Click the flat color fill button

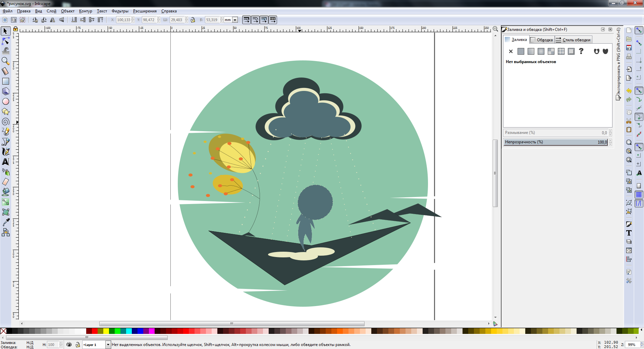pos(521,51)
